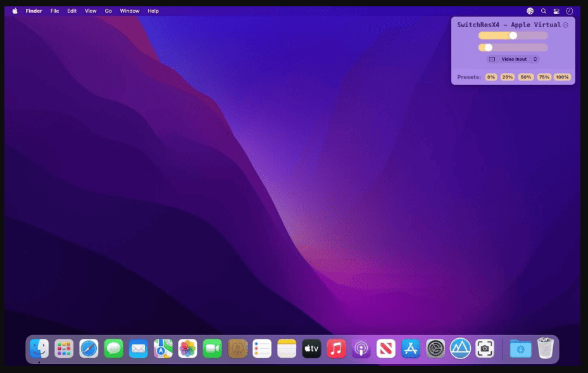
Task: Launch the blue mountain-peaks app in Dock
Action: tap(460, 348)
